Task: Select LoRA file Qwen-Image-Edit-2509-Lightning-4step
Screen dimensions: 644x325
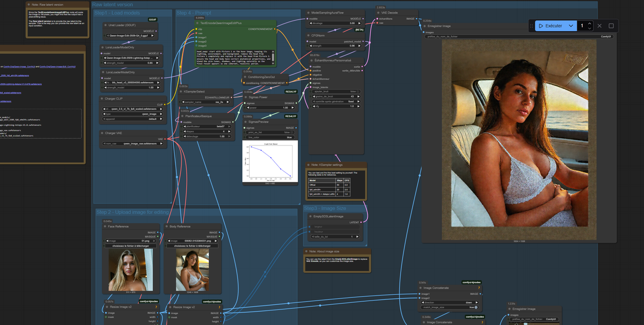Action: 131,58
